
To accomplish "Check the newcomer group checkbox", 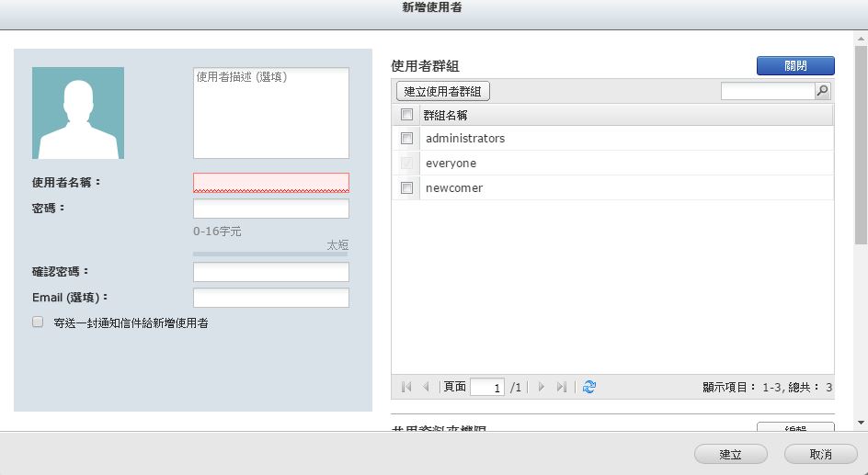I will point(406,188).
